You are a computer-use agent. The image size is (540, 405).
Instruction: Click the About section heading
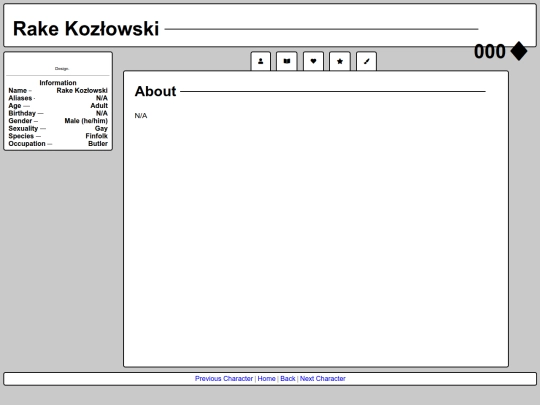click(155, 91)
